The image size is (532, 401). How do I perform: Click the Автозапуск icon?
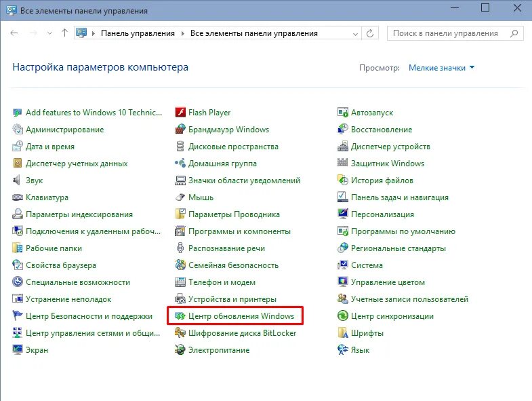click(343, 112)
